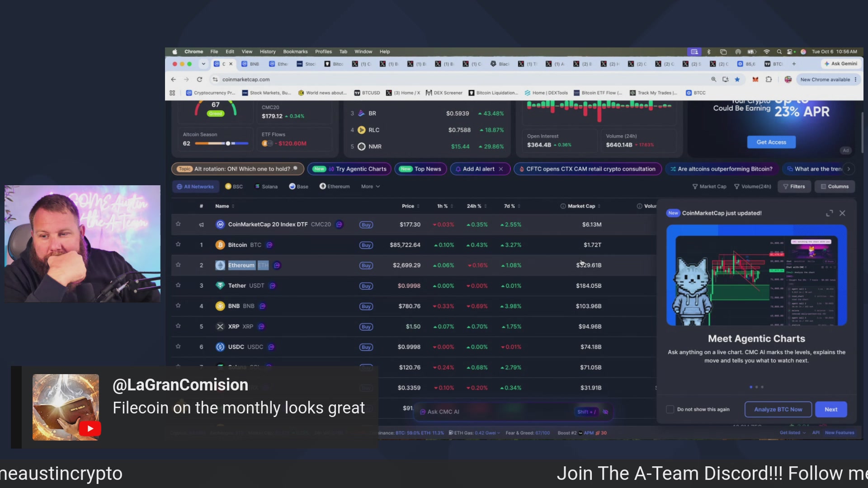This screenshot has height=488, width=868.
Task: Select the BSC network tab
Action: 234,186
